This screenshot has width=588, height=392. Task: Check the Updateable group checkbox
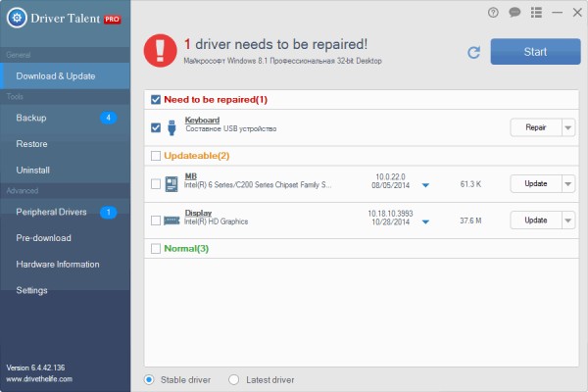point(156,156)
